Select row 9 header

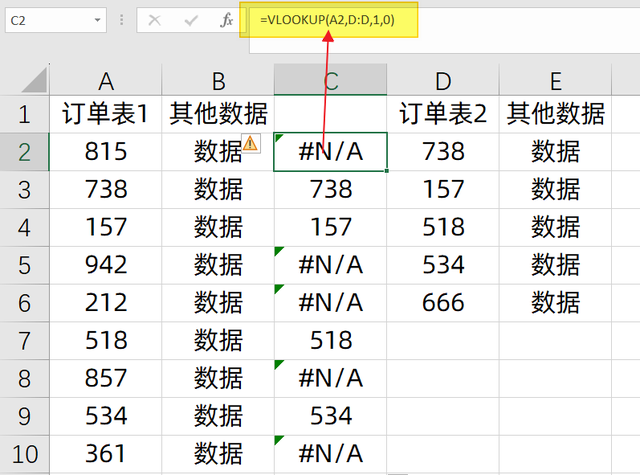24,416
